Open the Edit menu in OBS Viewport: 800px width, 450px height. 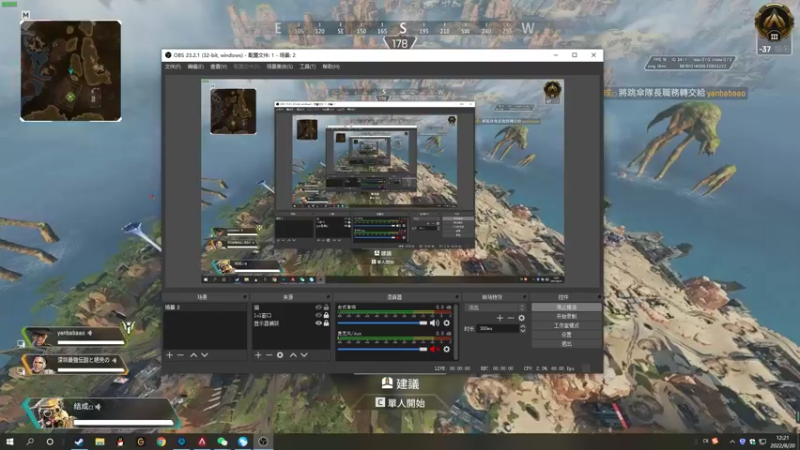(195, 67)
